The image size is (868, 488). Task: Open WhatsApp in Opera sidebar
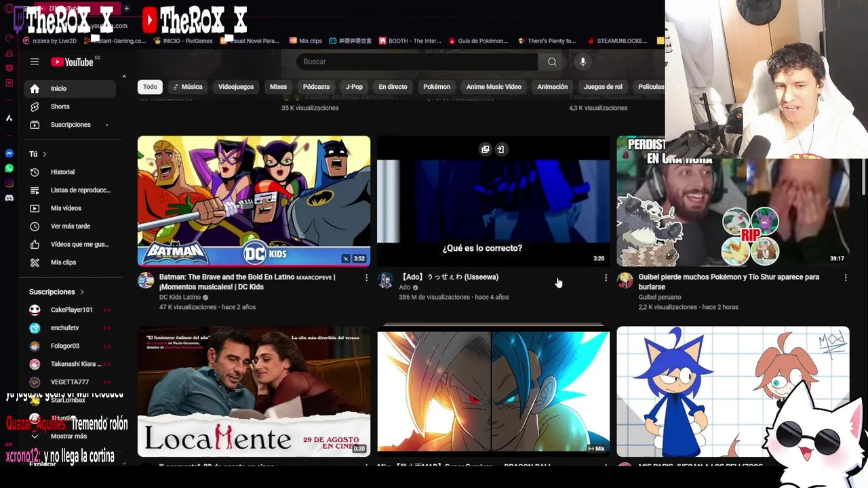pyautogui.click(x=9, y=168)
